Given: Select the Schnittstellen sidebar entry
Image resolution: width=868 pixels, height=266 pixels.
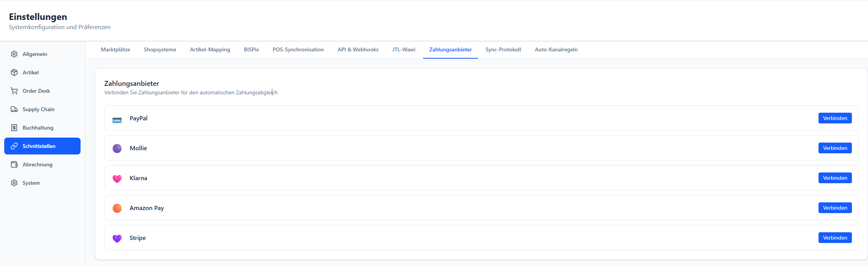Looking at the screenshot, I should pos(42,146).
